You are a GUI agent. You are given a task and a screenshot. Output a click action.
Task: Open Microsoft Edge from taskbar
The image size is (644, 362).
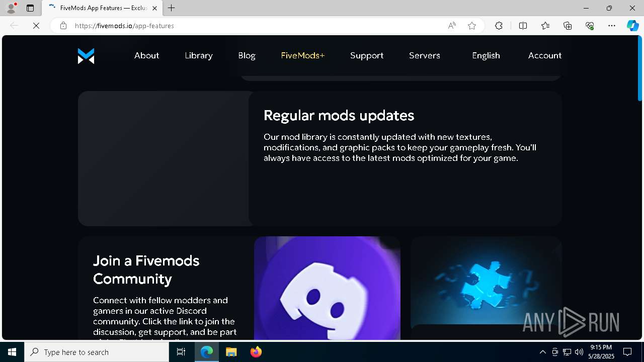[x=207, y=352]
